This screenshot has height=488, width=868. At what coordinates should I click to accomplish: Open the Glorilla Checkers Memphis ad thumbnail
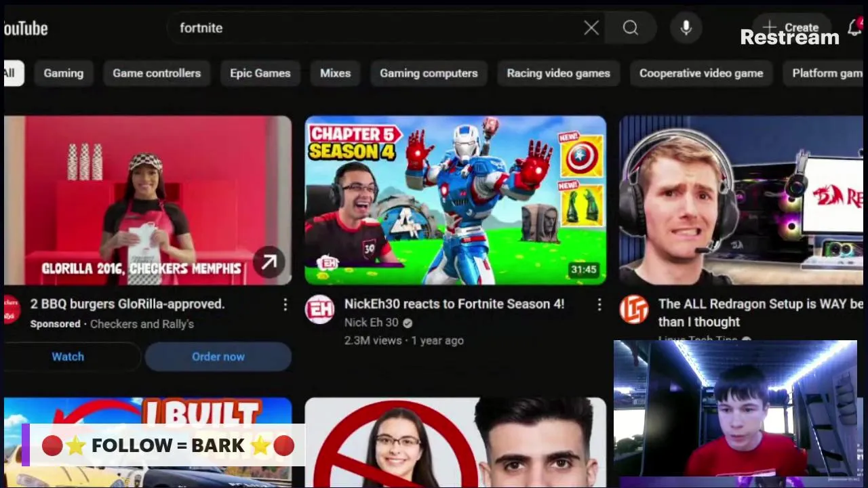coord(148,200)
